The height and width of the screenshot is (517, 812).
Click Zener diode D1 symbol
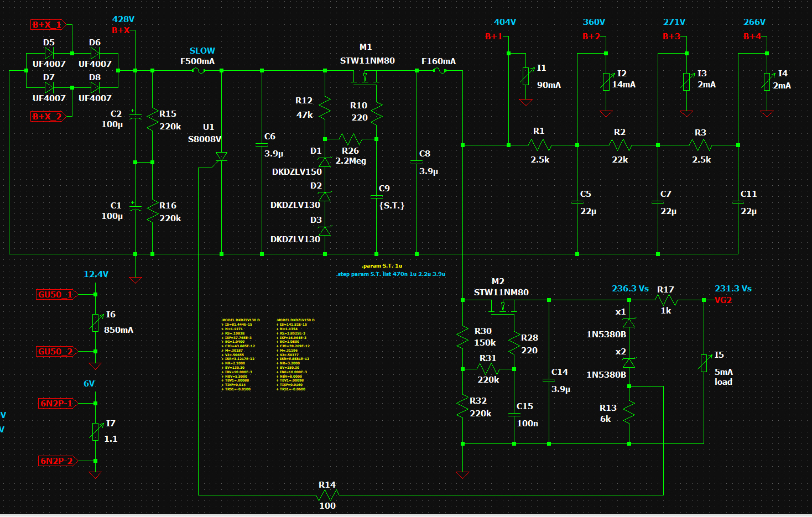(x=325, y=161)
